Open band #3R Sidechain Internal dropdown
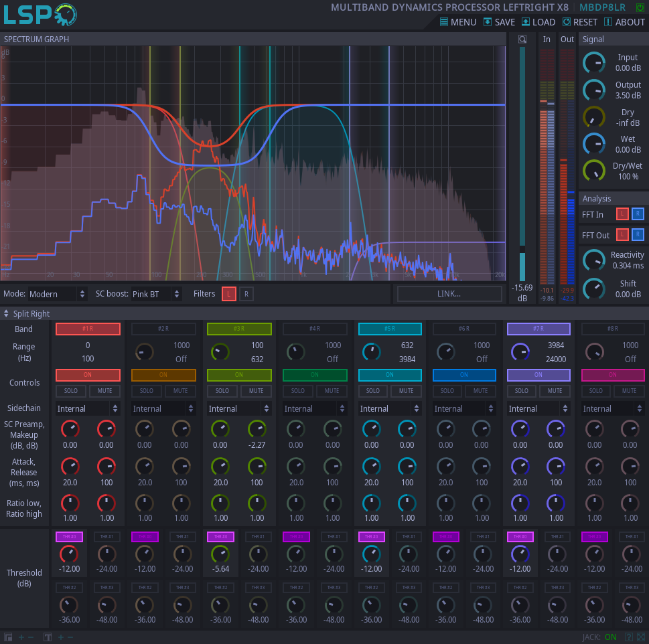649x644 pixels. click(239, 408)
